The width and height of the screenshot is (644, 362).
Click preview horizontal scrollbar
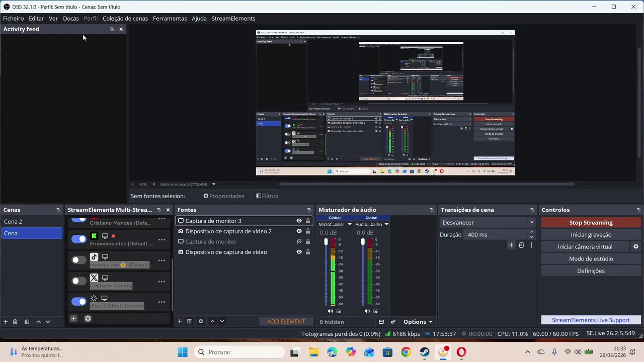click(427, 184)
